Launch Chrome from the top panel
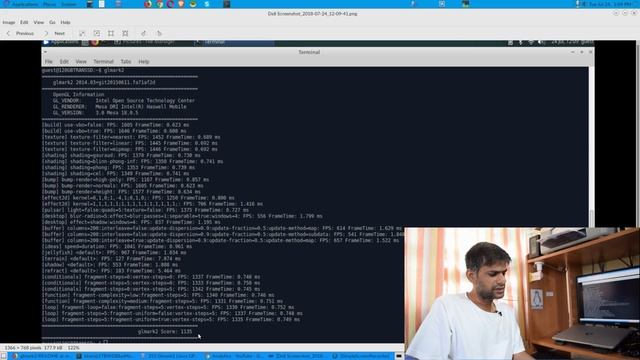 pos(160,4)
